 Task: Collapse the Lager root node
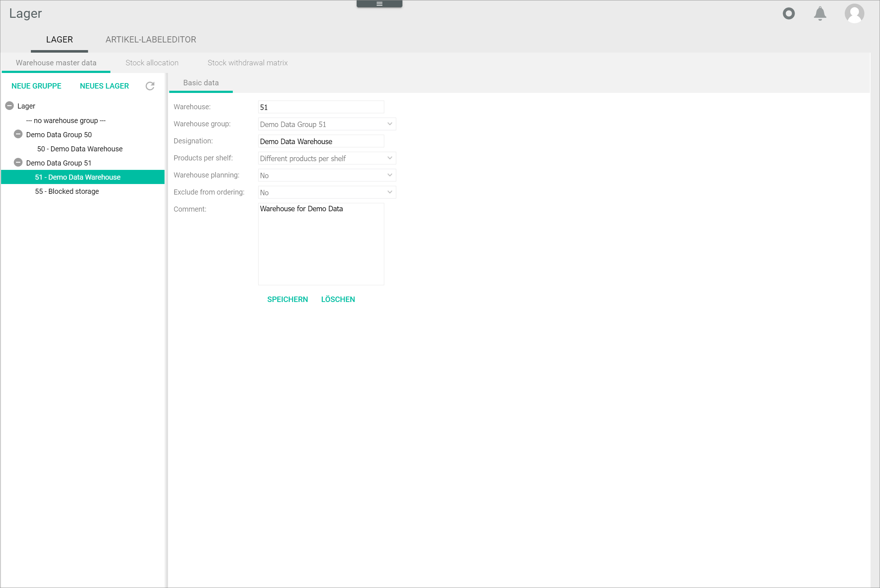pos(9,106)
